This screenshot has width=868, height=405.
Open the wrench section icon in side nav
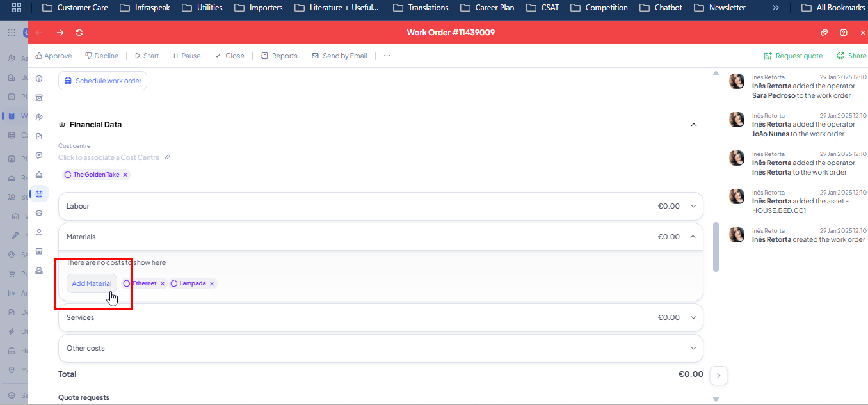tap(39, 117)
